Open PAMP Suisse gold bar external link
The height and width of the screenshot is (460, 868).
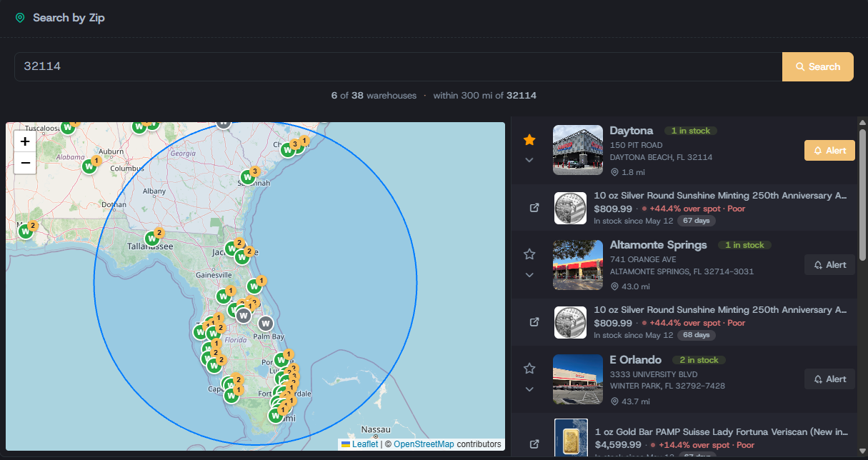(534, 444)
